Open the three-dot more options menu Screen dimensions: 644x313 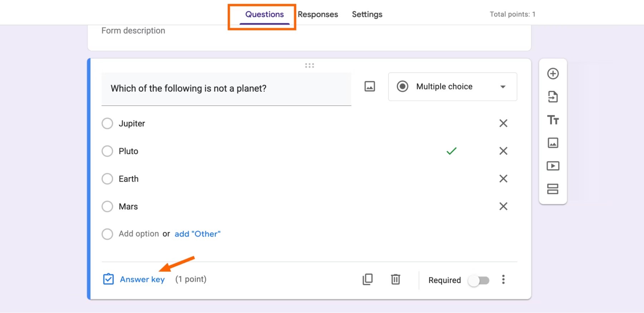(503, 279)
